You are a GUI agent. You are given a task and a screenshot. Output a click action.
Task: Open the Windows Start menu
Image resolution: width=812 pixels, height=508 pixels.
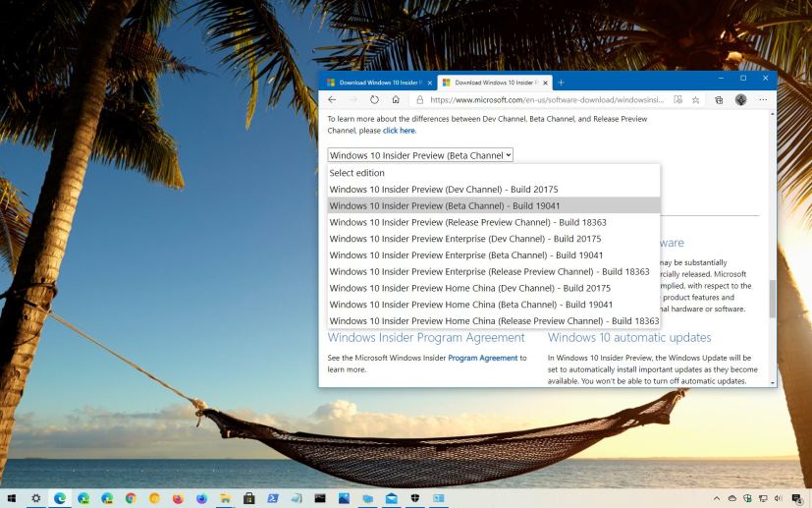[x=11, y=499]
